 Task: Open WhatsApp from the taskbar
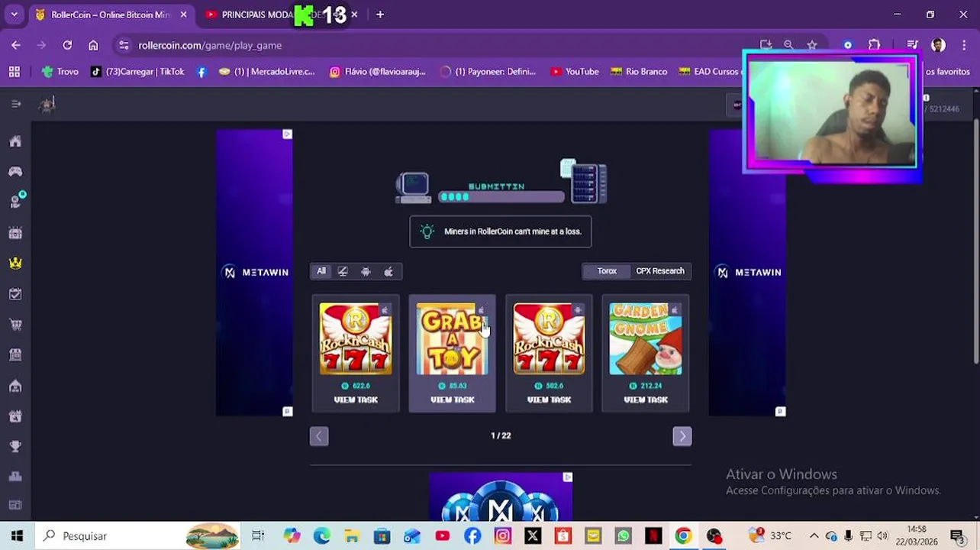click(624, 535)
